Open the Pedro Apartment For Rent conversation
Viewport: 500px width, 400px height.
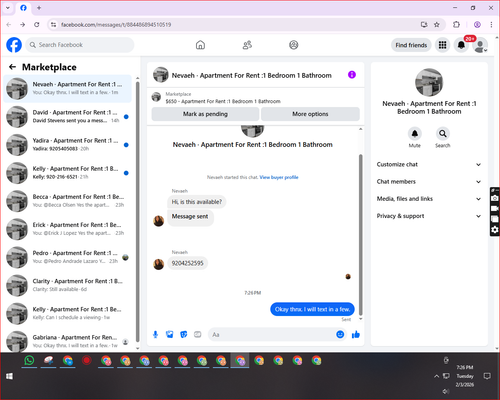(x=68, y=257)
